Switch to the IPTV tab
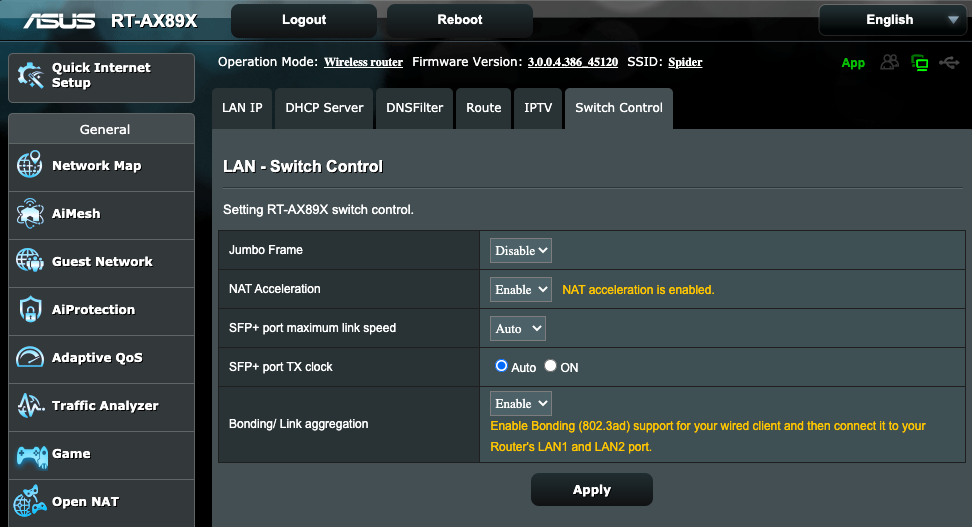The height and width of the screenshot is (527, 972). [x=538, y=108]
